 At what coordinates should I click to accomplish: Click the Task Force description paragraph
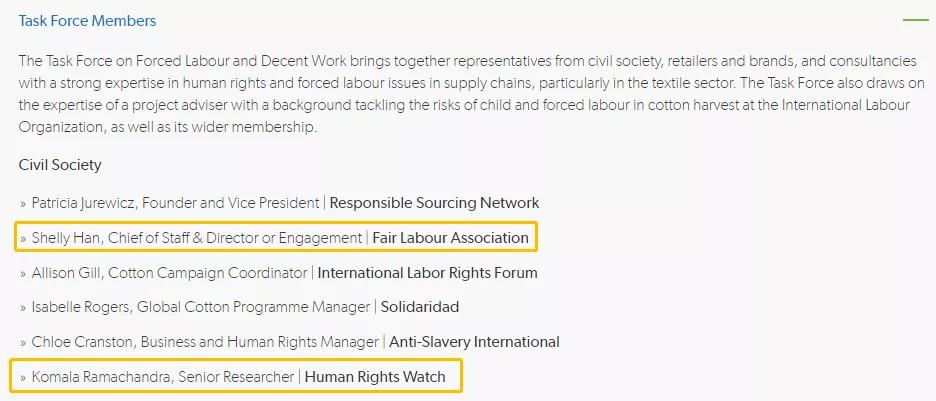click(x=464, y=94)
